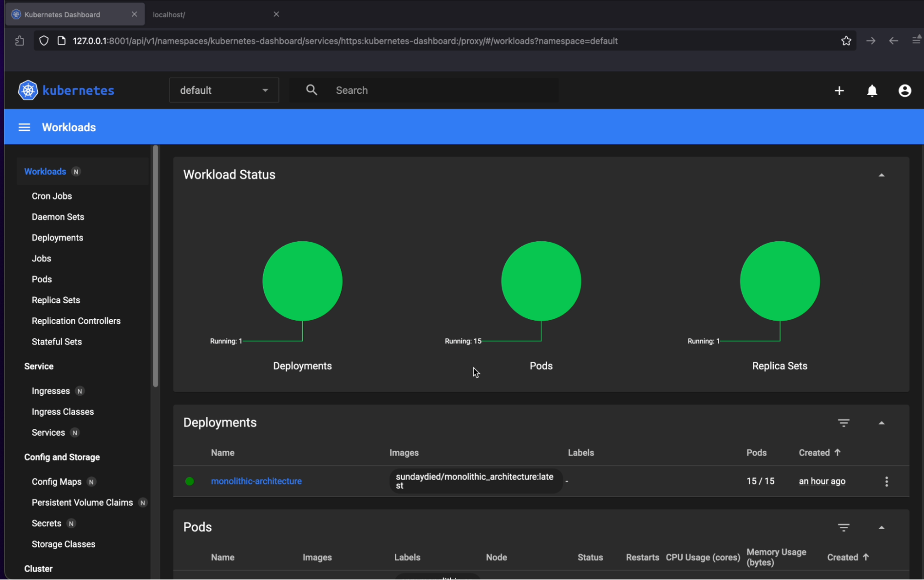
Task: Click the share icon left of address bar
Action: (19, 41)
